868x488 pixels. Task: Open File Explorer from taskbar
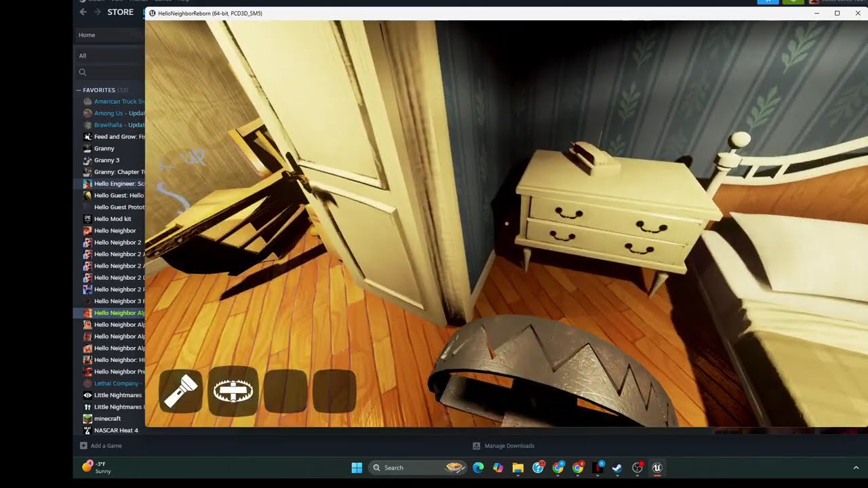[x=518, y=468]
